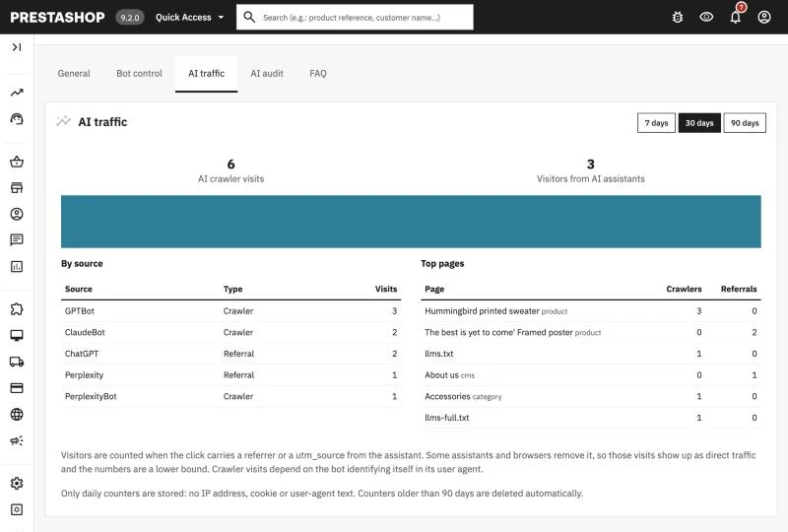Click the Visits column header

386,289
